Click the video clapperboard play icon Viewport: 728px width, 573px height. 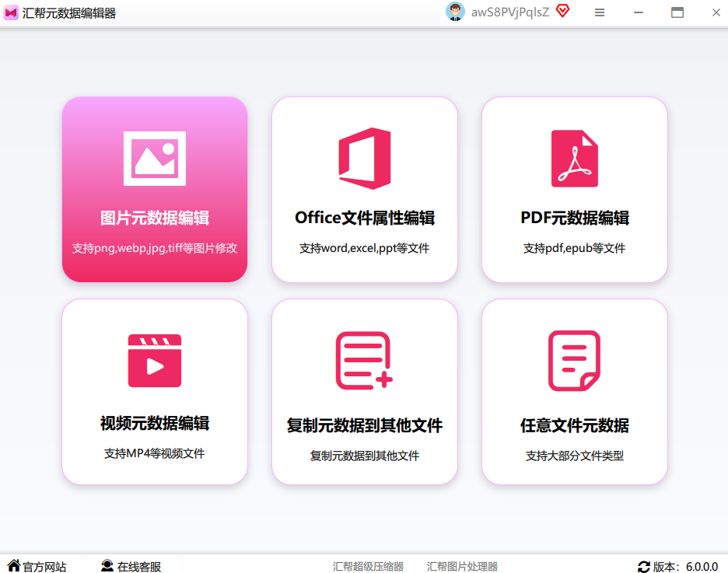[x=155, y=361]
